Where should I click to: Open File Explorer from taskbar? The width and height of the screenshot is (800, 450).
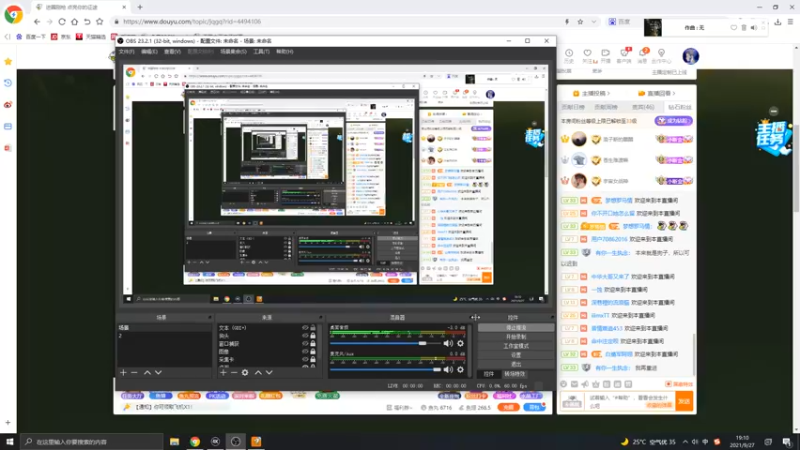pos(174,441)
